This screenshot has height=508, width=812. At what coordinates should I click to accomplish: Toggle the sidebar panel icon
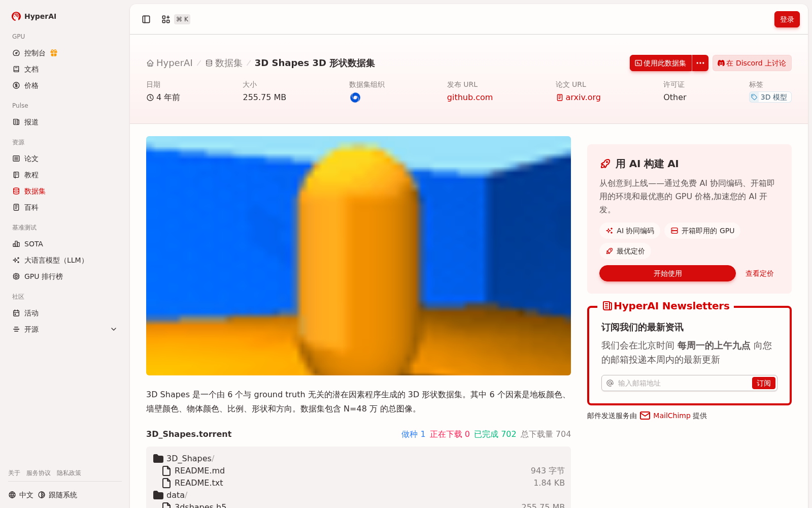(x=146, y=19)
